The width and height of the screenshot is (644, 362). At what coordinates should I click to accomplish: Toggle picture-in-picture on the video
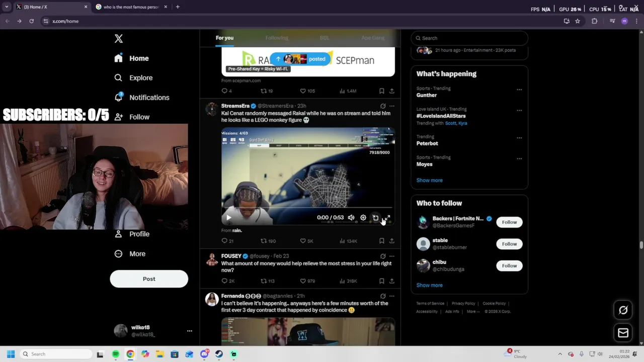375,218
